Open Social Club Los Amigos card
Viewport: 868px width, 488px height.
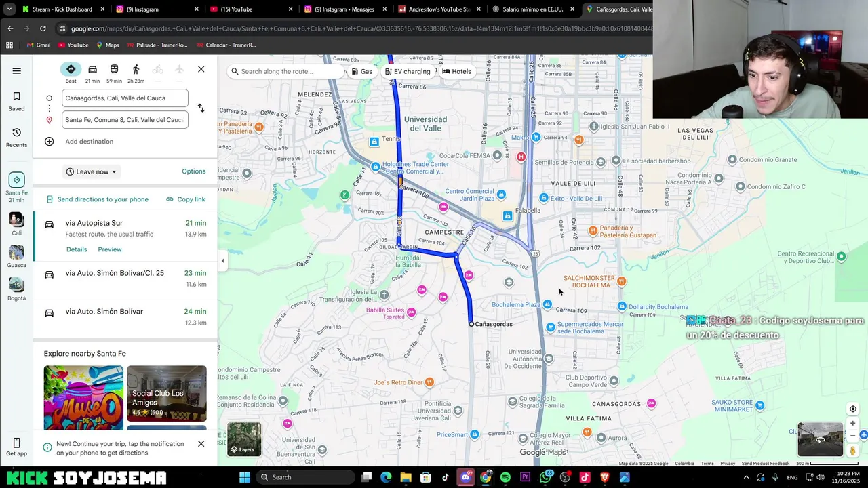point(167,394)
